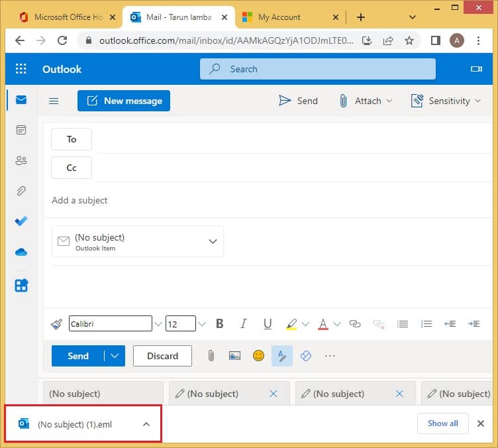This screenshot has height=448, width=498.
Task: Bookmark this page with the star
Action: (x=409, y=40)
